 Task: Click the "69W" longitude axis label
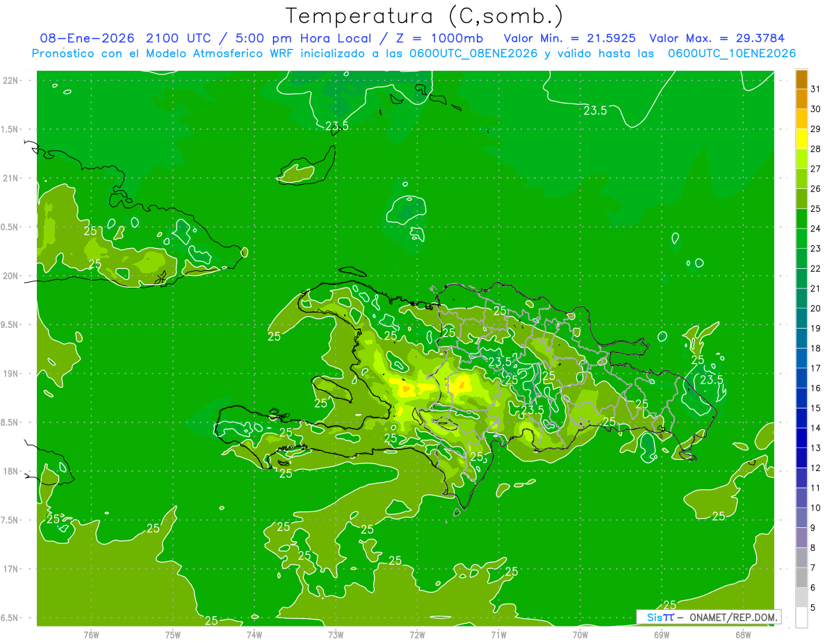click(x=661, y=634)
